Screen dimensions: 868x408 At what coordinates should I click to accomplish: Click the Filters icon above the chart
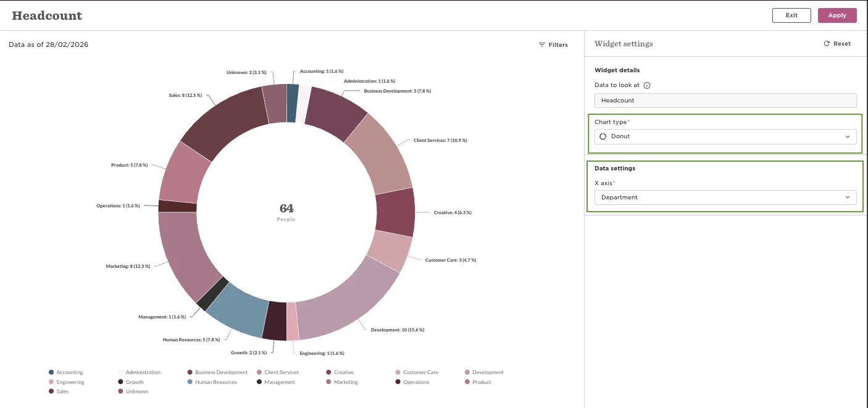click(x=542, y=45)
